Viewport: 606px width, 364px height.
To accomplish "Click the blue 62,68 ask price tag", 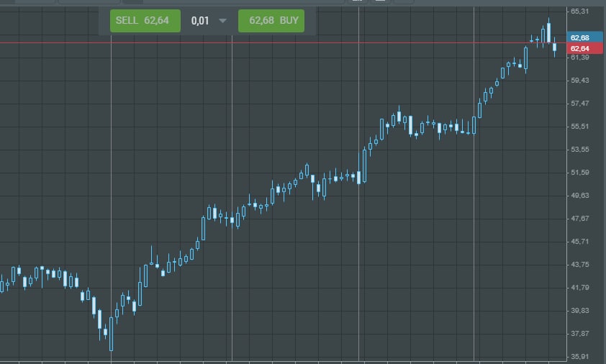I will 584,37.
